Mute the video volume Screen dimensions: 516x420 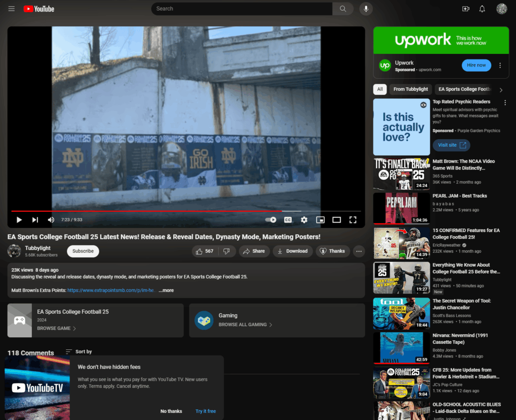click(51, 220)
